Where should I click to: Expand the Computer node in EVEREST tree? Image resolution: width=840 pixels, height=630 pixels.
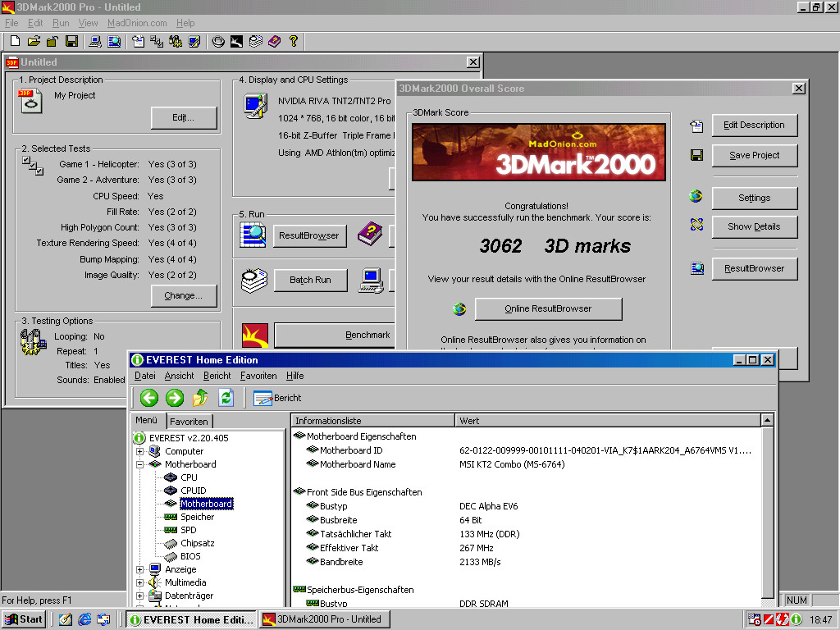point(139,452)
